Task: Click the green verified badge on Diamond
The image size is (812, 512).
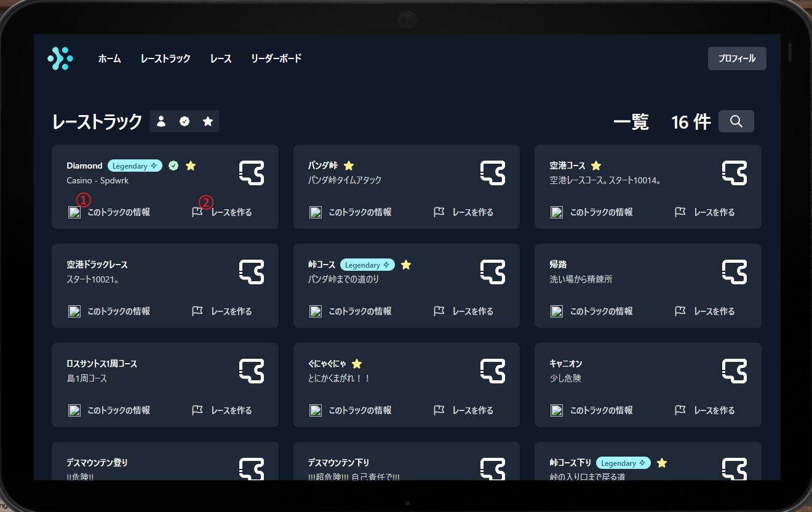Action: pos(173,166)
